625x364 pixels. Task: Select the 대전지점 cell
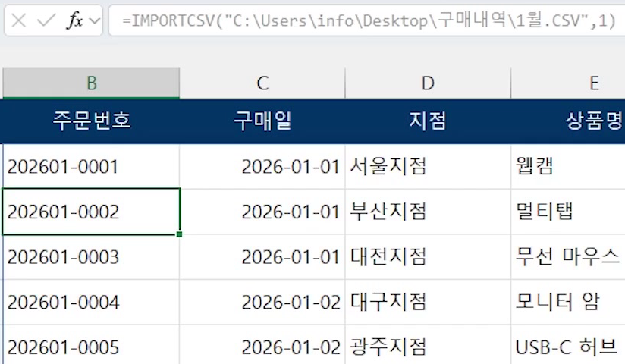428,257
